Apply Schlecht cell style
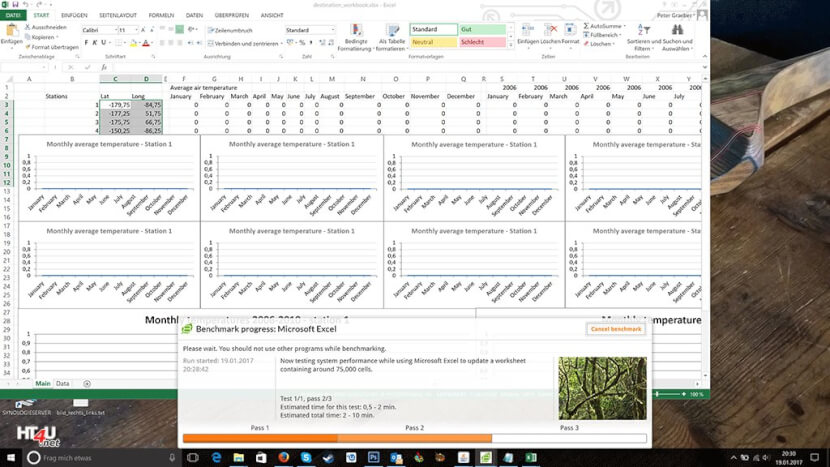Viewport: 830px width, 467px height. [x=483, y=42]
